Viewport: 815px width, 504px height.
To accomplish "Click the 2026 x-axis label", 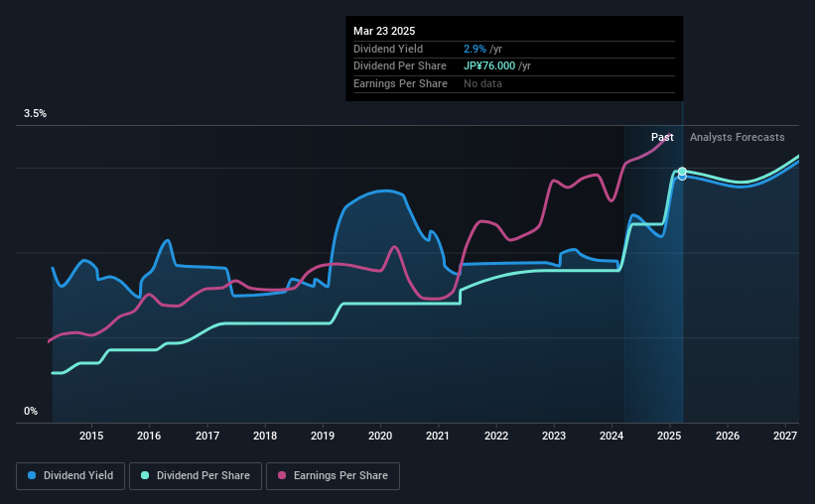I will (x=728, y=436).
